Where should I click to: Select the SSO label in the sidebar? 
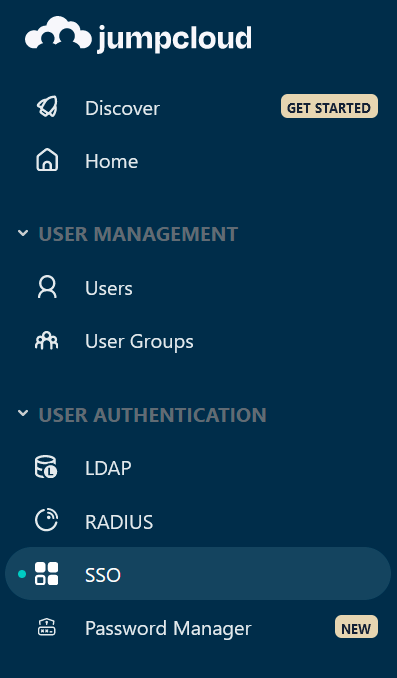point(103,575)
